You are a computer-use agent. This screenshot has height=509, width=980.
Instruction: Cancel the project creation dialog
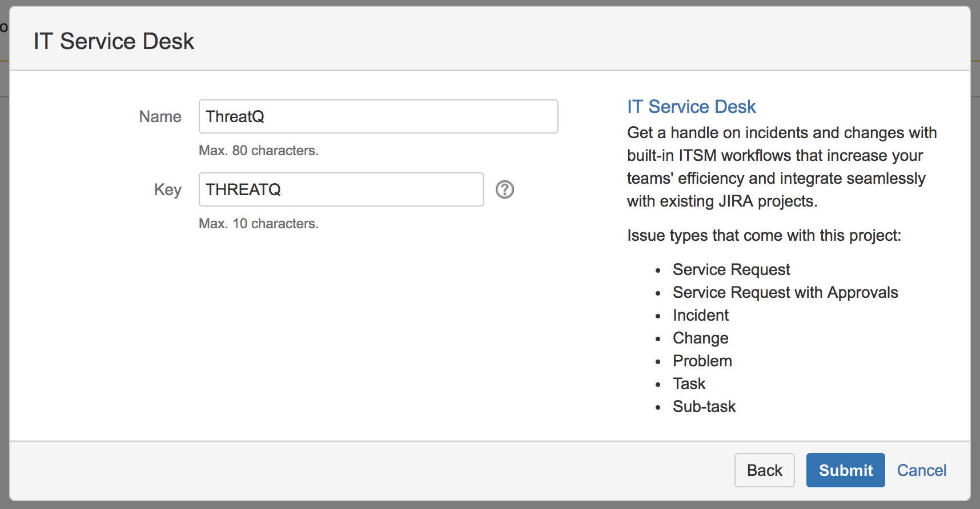pos(921,470)
